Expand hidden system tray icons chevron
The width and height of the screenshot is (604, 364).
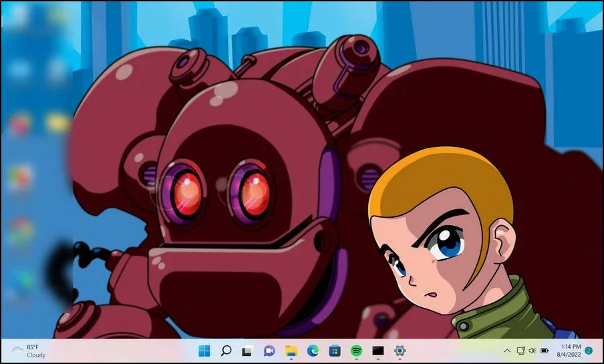pyautogui.click(x=507, y=351)
